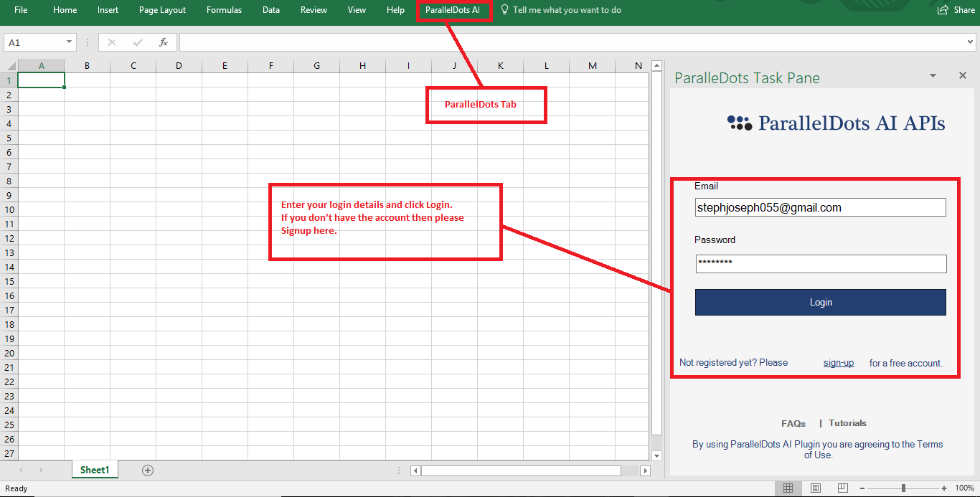Switch to Page Layout view icon
The height and width of the screenshot is (497, 980).
point(816,488)
